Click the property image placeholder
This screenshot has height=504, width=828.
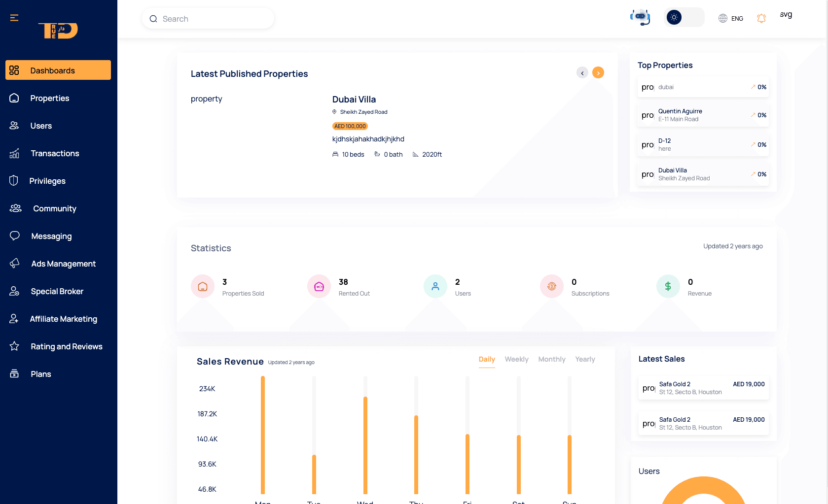click(207, 99)
